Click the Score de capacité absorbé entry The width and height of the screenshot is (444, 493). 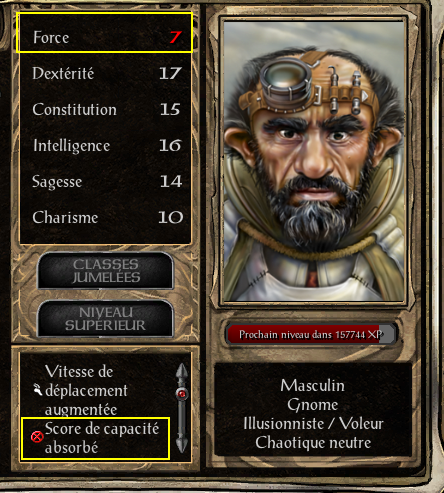click(96, 438)
